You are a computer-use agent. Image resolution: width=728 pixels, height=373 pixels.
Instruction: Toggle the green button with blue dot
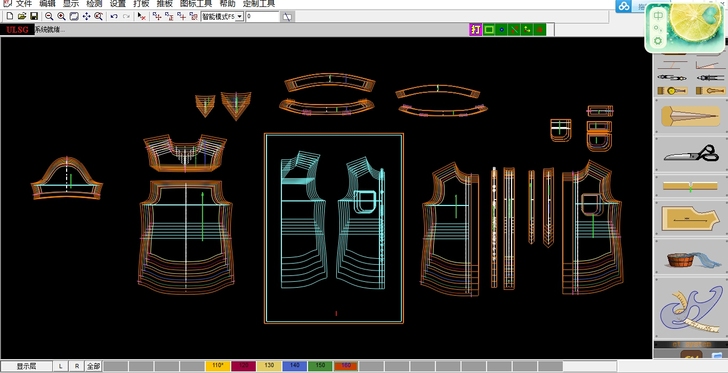click(x=501, y=30)
